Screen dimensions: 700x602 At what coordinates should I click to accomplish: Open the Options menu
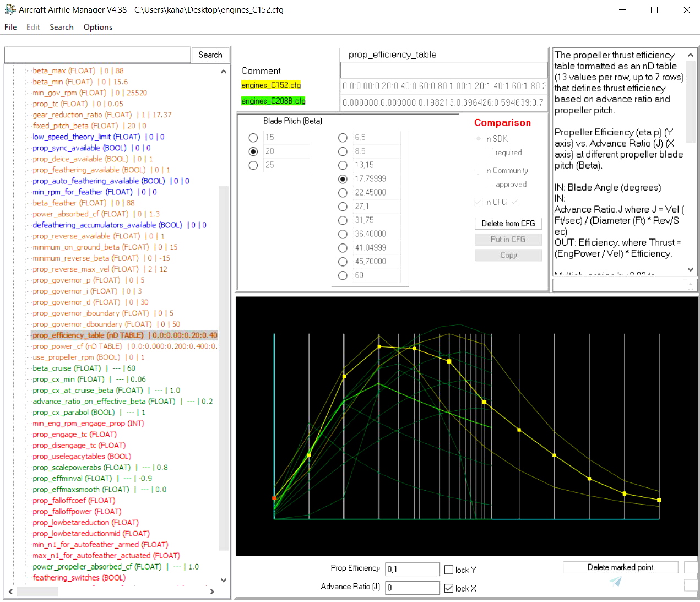(97, 27)
